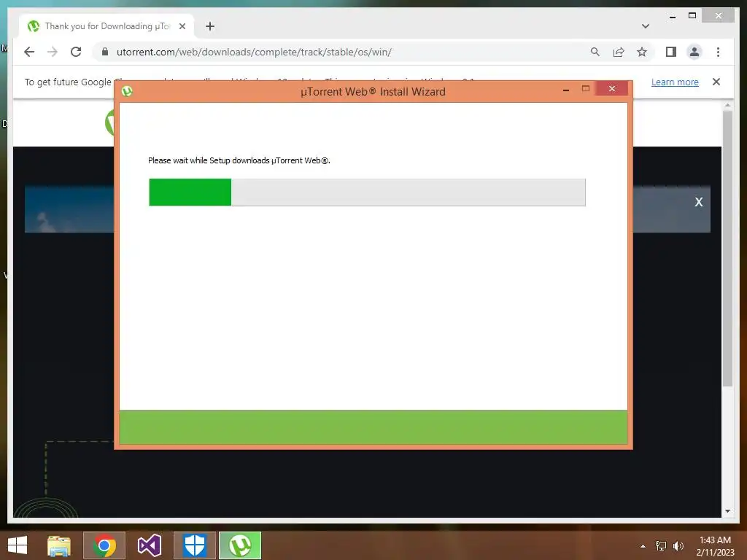The image size is (747, 560).
Task: Switch to Chrome in the taskbar
Action: click(104, 545)
